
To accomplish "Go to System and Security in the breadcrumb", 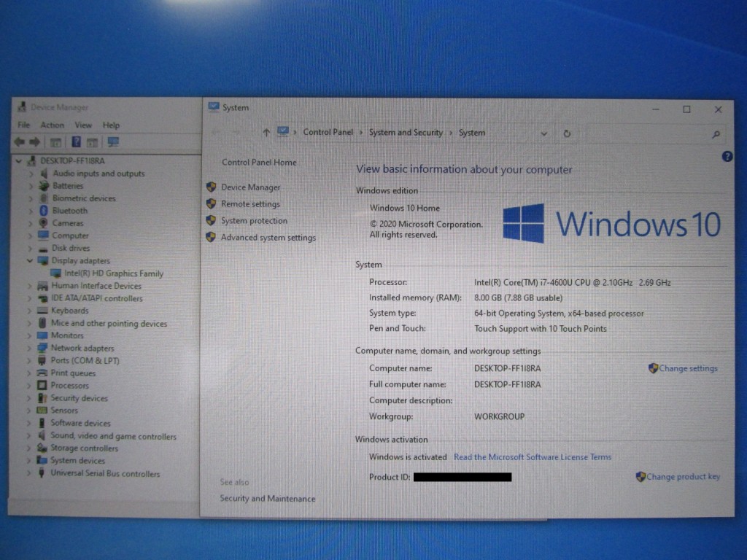I will point(406,133).
